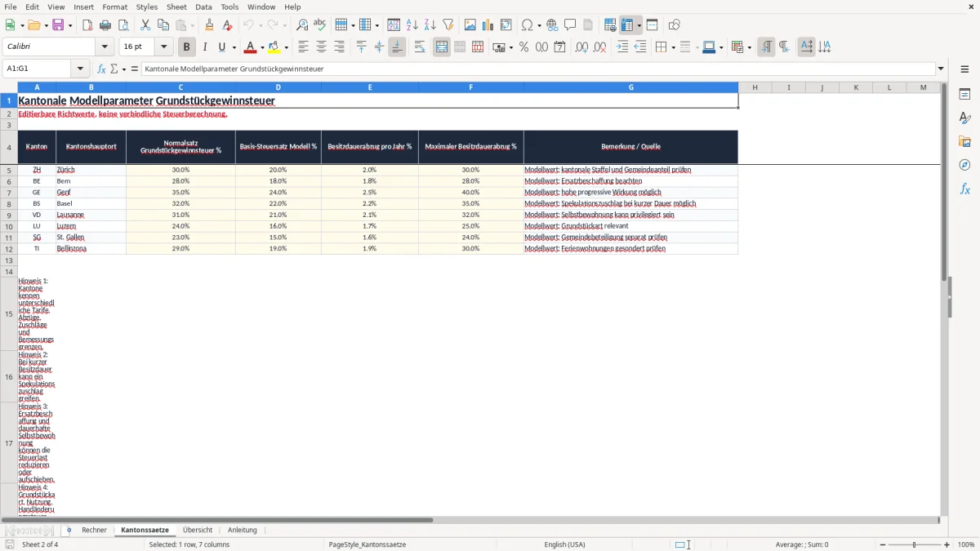Click the Export as PDF icon
Screen dimensions: 980x551
click(87, 25)
